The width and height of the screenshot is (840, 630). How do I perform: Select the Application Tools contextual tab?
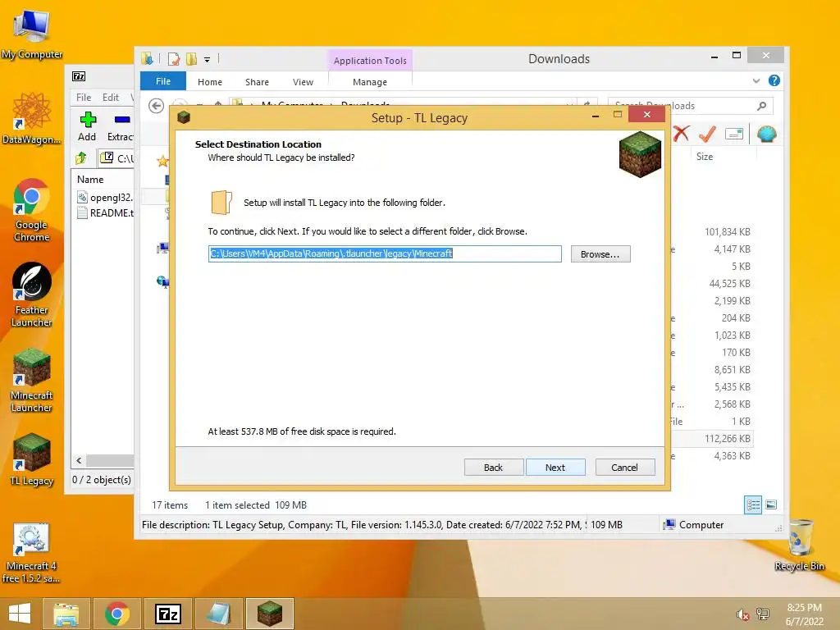[x=370, y=61]
